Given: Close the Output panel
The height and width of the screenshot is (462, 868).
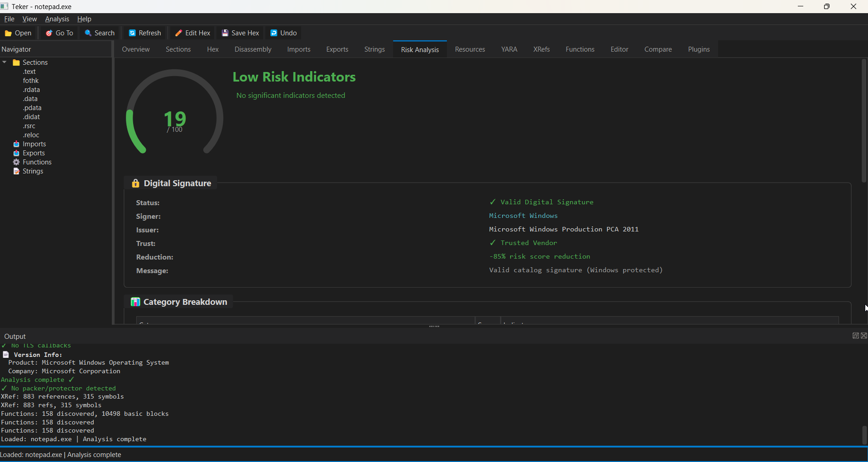Looking at the screenshot, I should [863, 335].
